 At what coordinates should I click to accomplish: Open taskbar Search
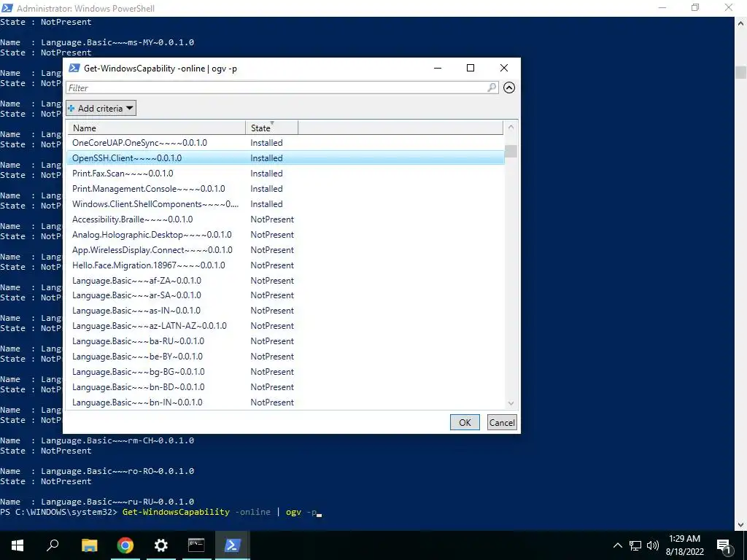point(53,545)
